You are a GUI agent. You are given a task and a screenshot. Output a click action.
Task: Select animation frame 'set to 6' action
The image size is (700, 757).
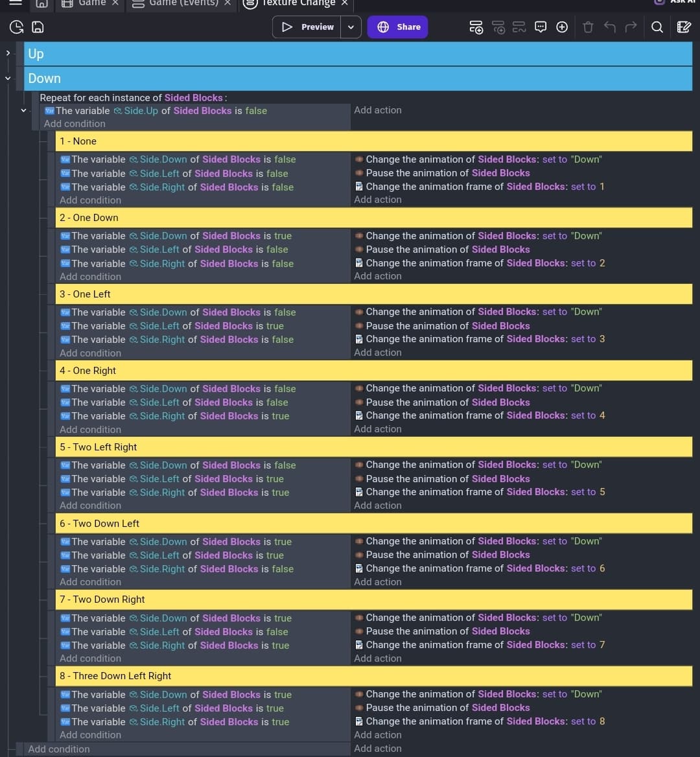point(480,568)
